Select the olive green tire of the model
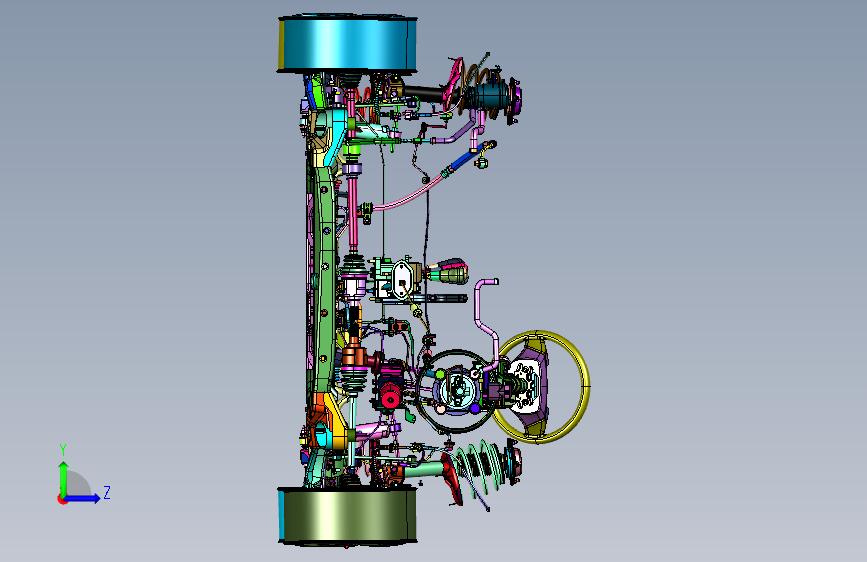This screenshot has height=562, width=867. click(347, 516)
